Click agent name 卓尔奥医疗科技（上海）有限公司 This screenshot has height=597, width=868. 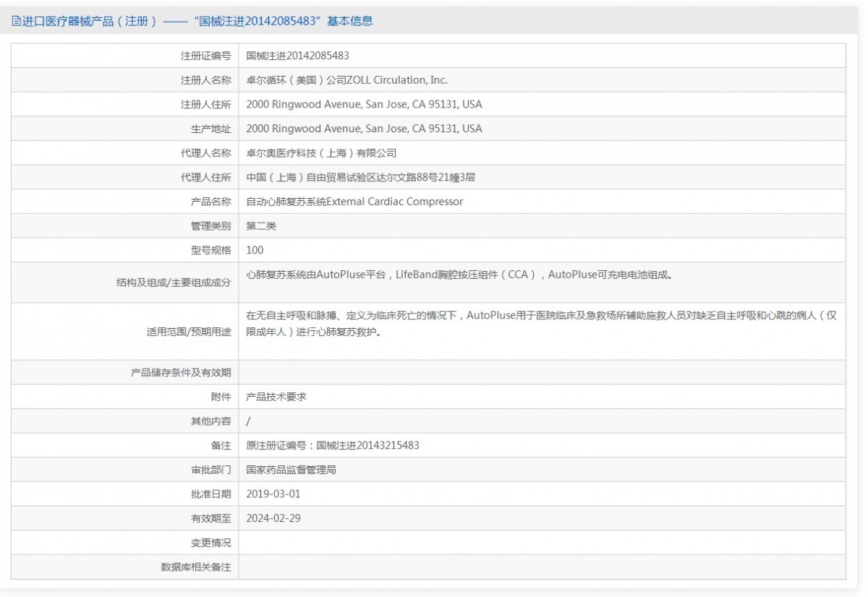[x=321, y=153]
